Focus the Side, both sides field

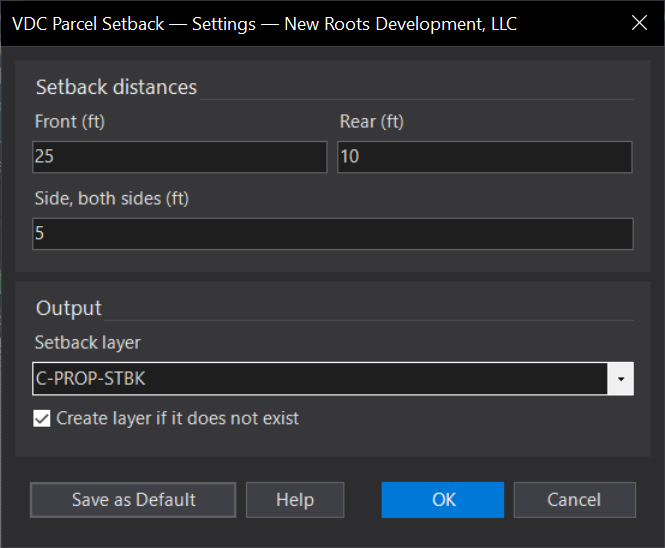(333, 234)
